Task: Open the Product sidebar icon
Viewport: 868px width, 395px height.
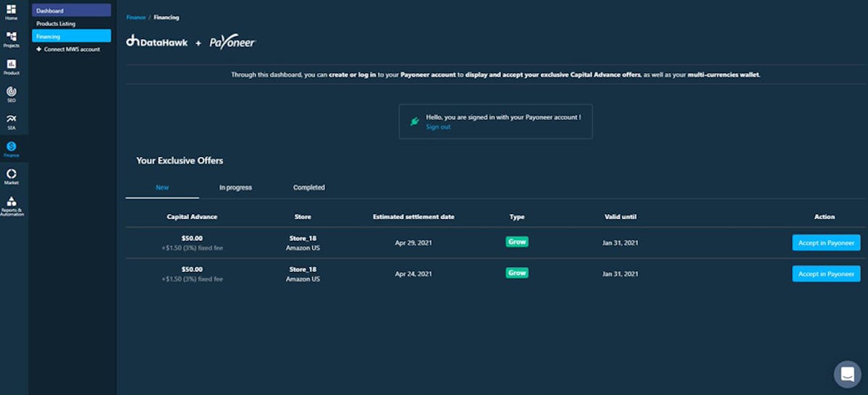Action: (11, 64)
